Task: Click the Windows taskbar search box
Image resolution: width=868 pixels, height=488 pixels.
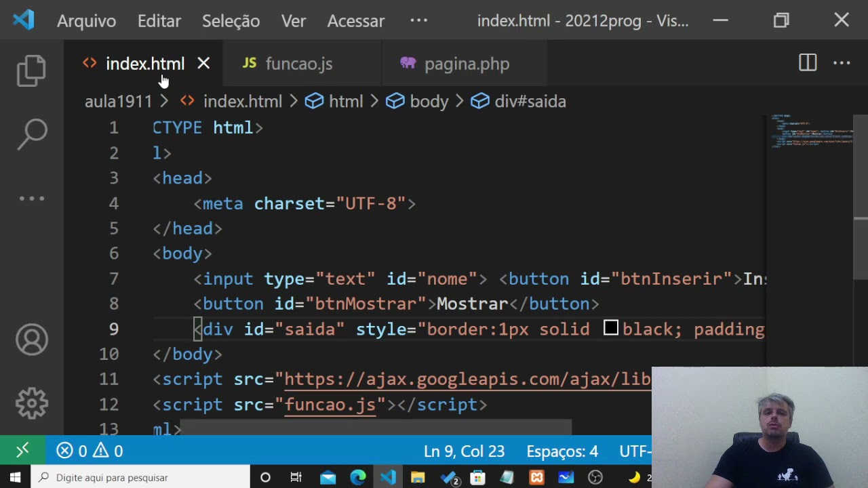Action: point(140,478)
